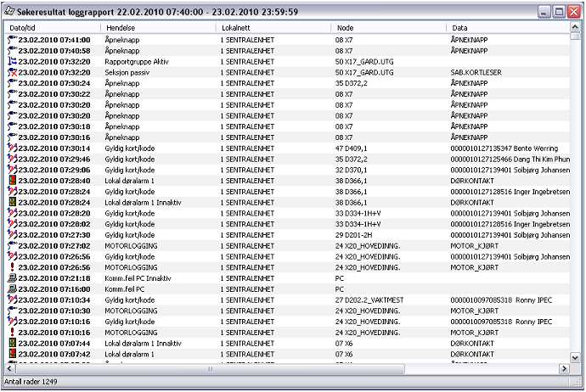Viewport: 586px width, 392px height.
Task: Open the window system menu icon in title bar
Action: click(9, 12)
